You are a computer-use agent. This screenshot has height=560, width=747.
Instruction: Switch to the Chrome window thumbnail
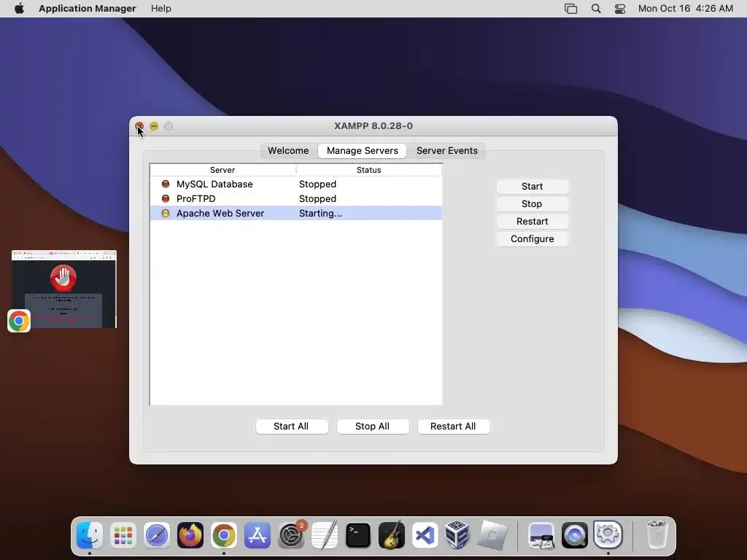(64, 289)
